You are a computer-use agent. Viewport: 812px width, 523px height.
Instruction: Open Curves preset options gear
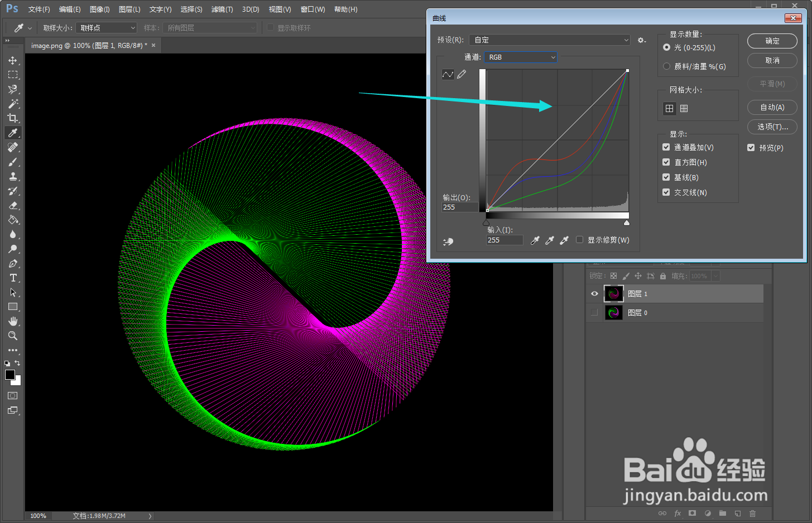(x=642, y=40)
